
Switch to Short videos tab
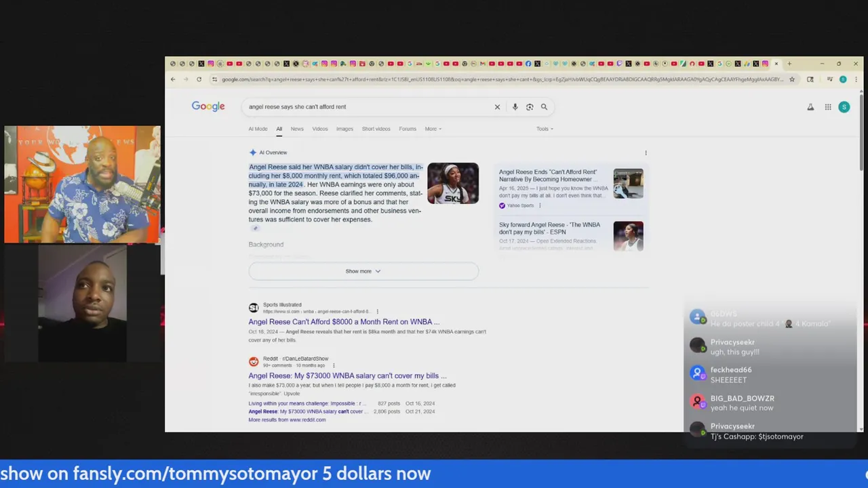[x=376, y=129]
